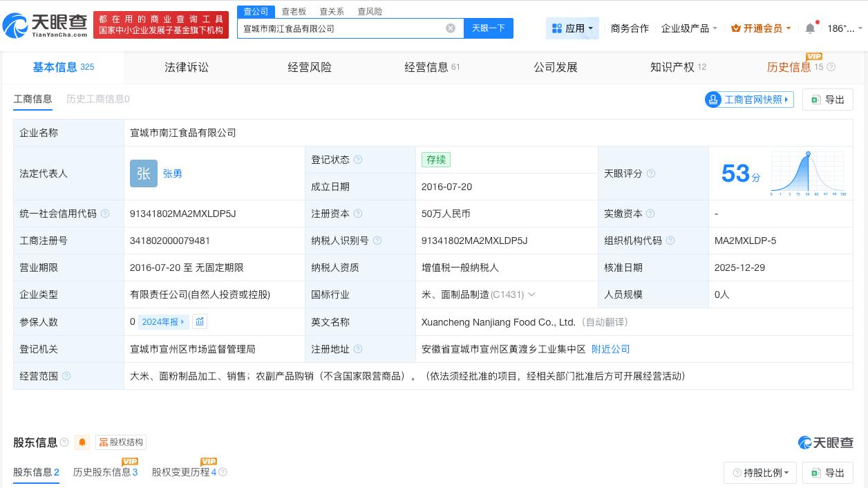Click the bell reminder icon beside 股东信息
This screenshot has height=488, width=868.
coord(82,442)
